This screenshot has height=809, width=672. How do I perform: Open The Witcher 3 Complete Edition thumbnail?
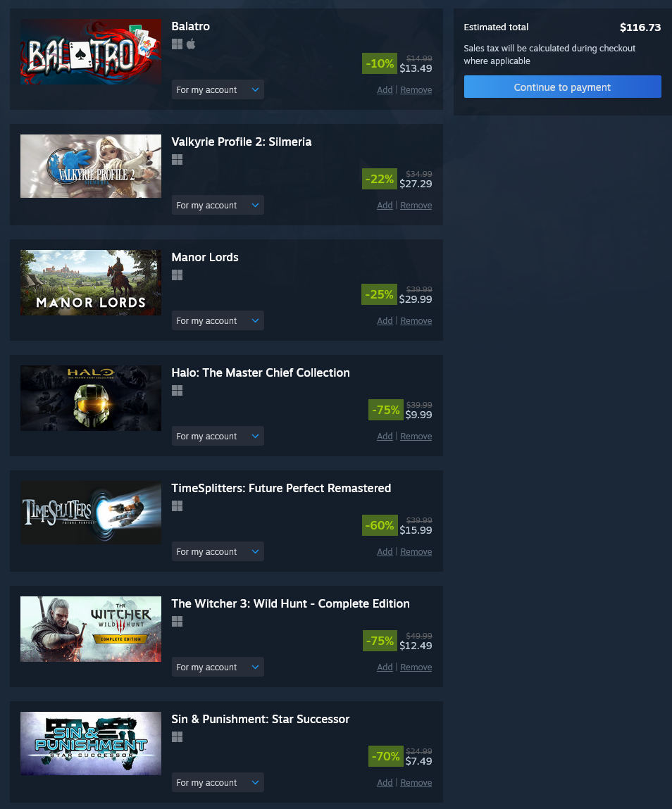pyautogui.click(x=91, y=629)
